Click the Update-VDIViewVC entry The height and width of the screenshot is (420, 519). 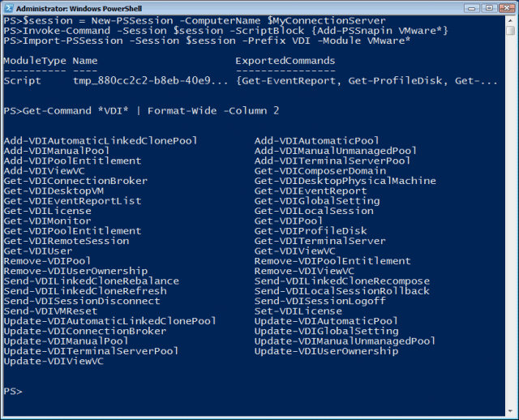click(x=54, y=362)
